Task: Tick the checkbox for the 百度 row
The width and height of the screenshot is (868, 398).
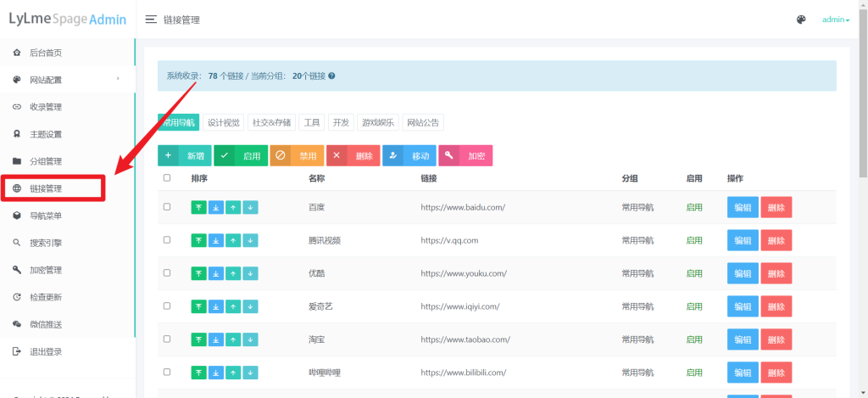Action: coord(167,207)
